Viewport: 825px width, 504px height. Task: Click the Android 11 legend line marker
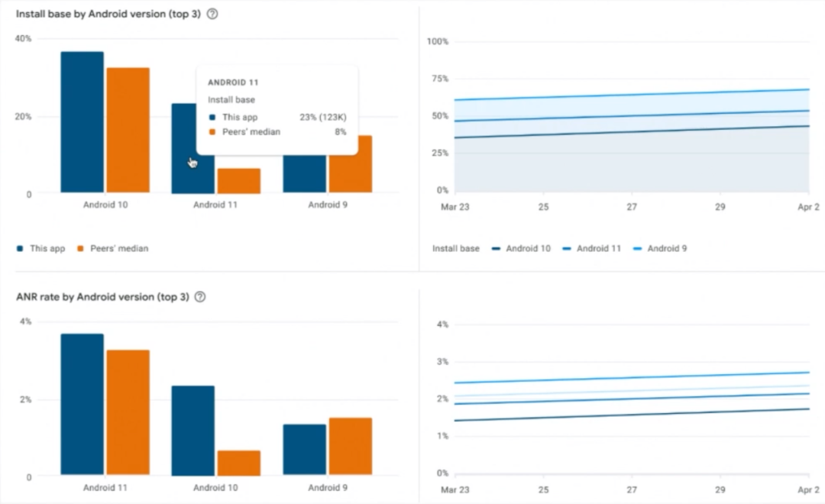pyautogui.click(x=567, y=248)
